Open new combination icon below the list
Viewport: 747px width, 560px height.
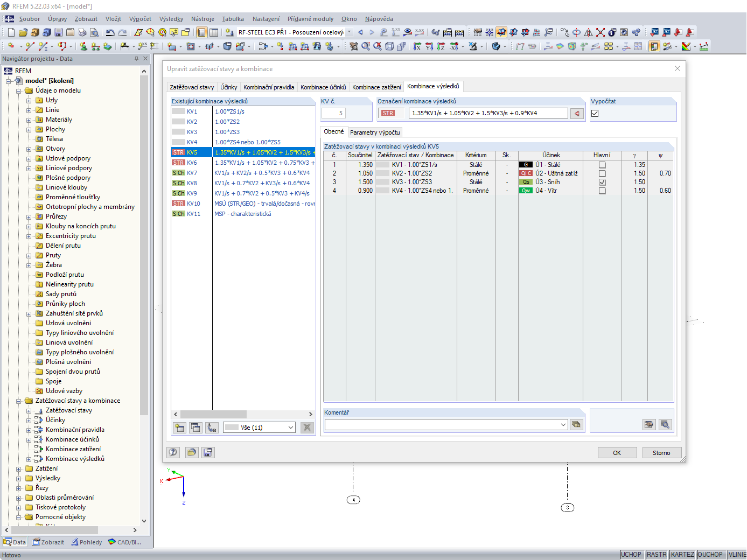[x=179, y=428]
